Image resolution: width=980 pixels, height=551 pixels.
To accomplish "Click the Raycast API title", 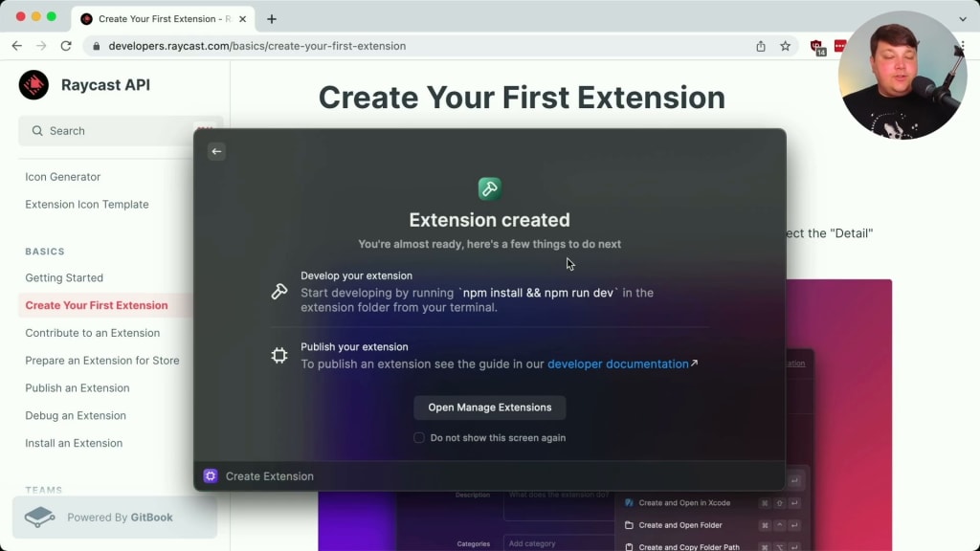I will (x=105, y=85).
